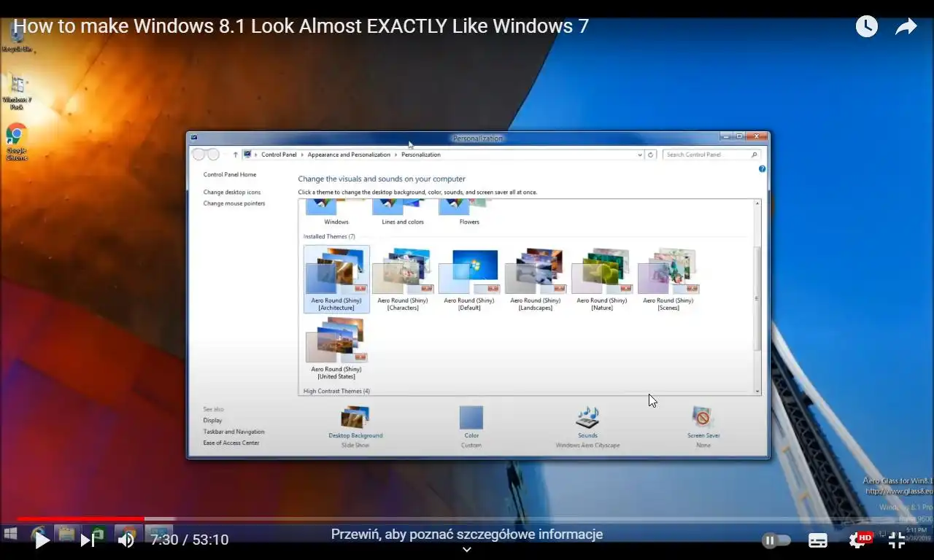The image size is (934, 560).
Task: Select Aero Round (Shiny) [Default] theme
Action: tap(469, 279)
